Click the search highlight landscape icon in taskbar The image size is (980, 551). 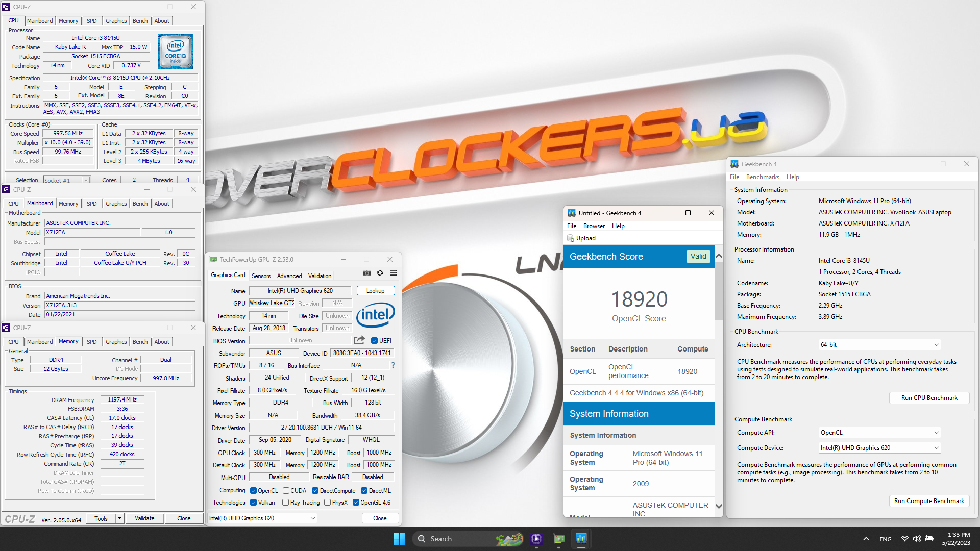pos(509,539)
